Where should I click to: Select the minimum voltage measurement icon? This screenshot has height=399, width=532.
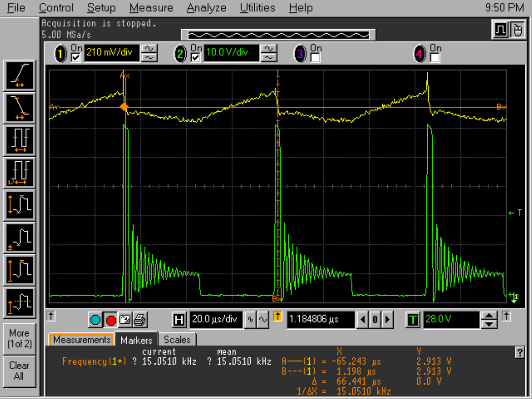(20, 238)
